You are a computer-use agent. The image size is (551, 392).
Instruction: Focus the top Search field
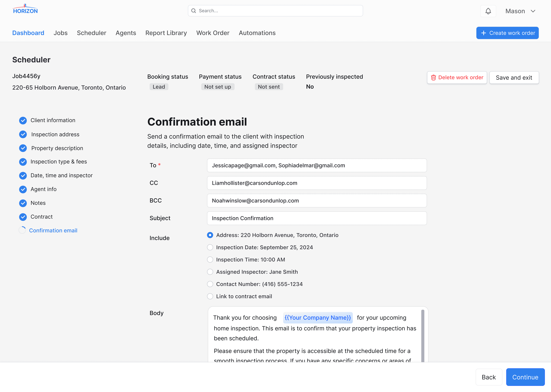275,11
